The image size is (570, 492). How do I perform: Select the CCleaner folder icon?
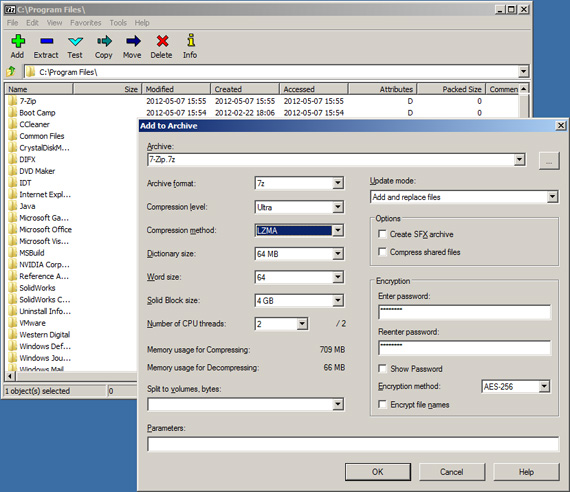[12, 124]
